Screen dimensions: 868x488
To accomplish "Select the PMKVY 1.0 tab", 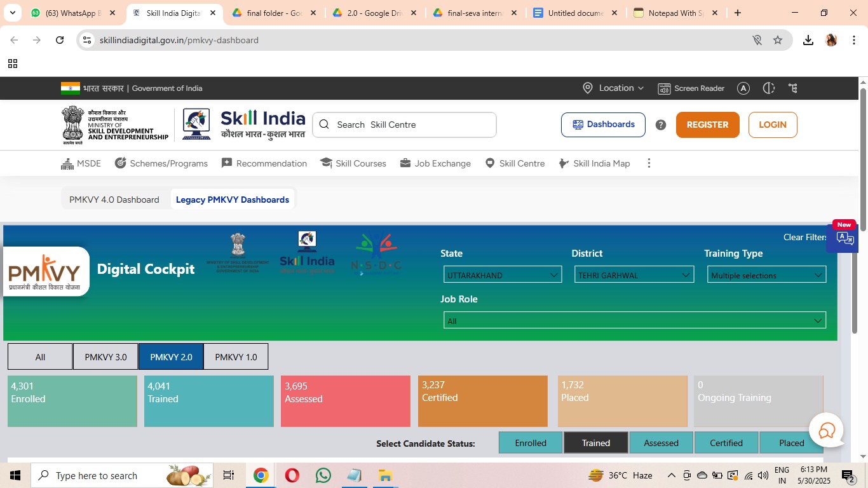I will [x=236, y=357].
